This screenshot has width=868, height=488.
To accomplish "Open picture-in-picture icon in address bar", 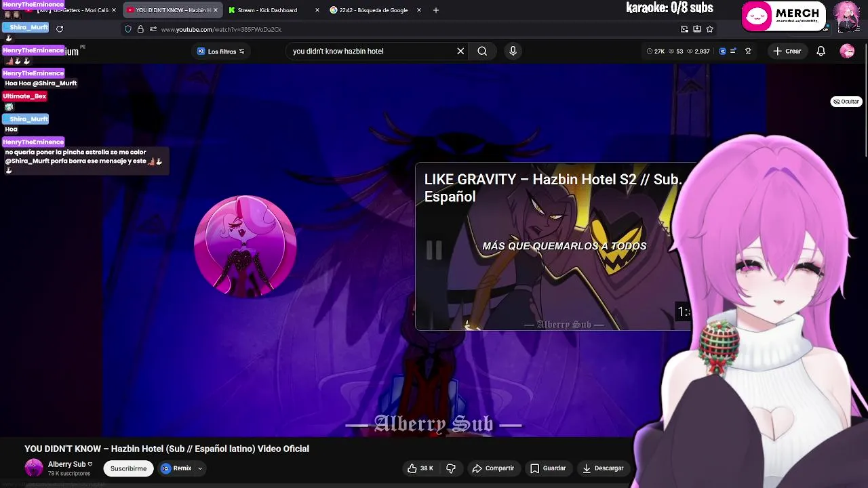I will pos(684,29).
